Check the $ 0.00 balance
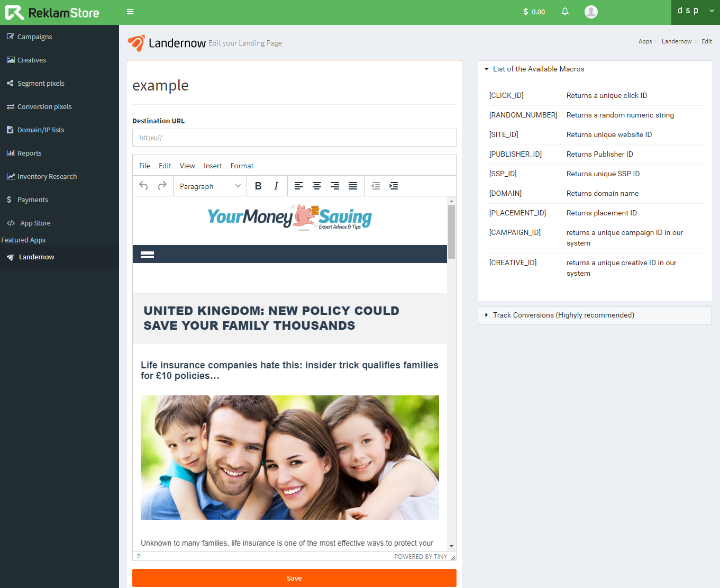The image size is (720, 588). pos(534,12)
